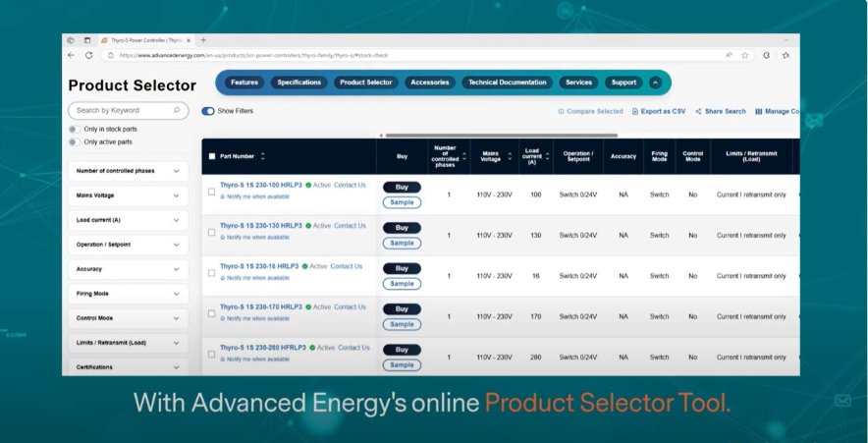Sort by Load current column arrows

pos(547,156)
